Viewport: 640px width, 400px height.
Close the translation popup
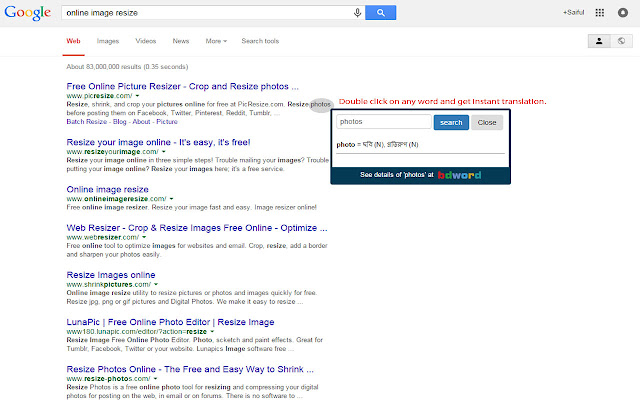point(485,122)
